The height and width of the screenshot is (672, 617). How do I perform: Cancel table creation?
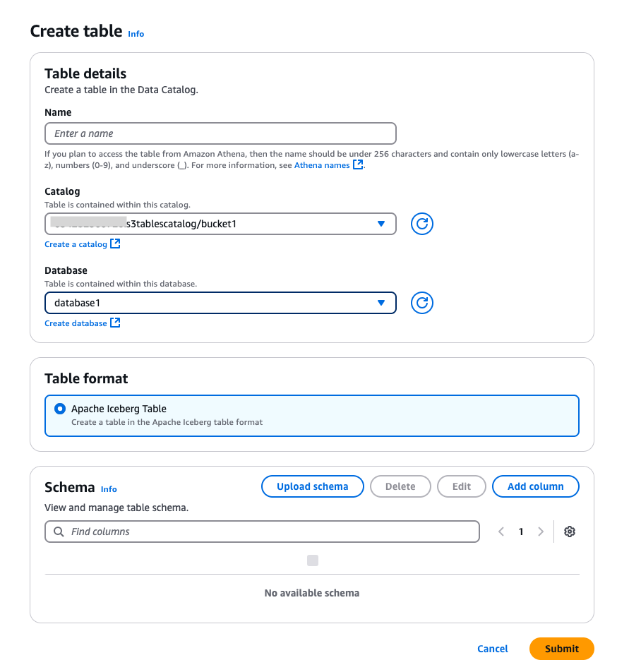[492, 649]
